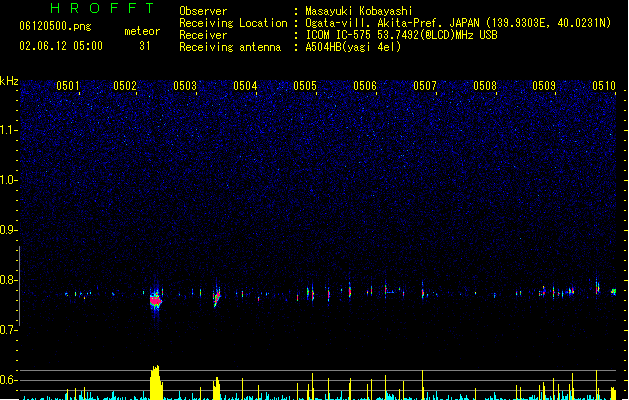Click the 0501 time marker
The image size is (629, 400).
67,86
